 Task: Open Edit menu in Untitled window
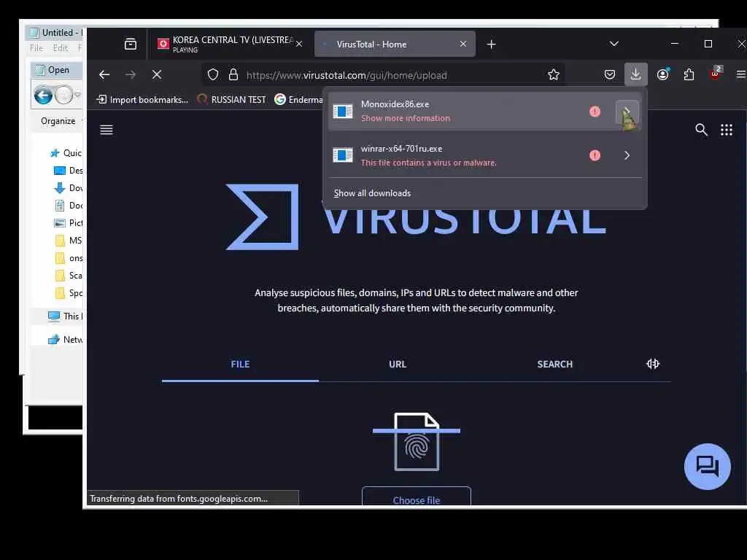[x=60, y=47]
